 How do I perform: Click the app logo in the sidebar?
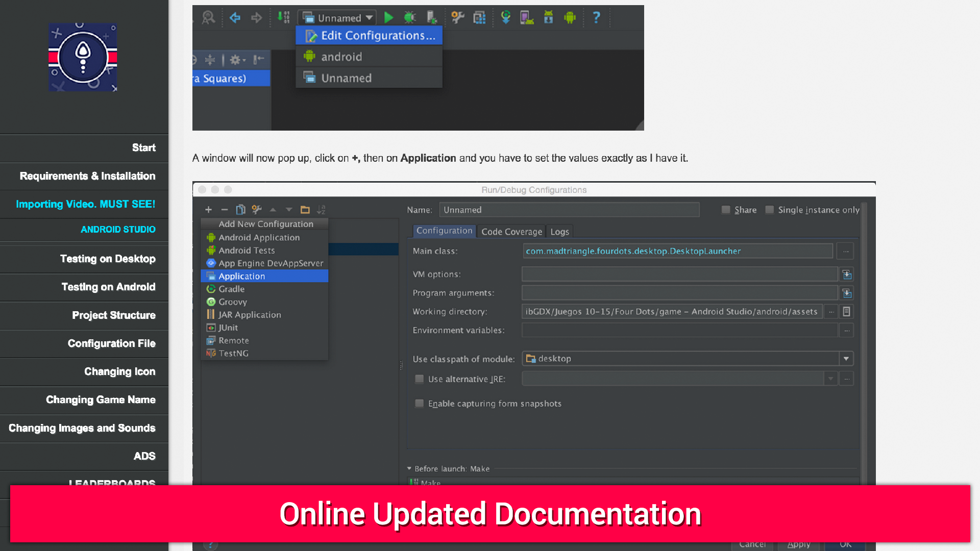[x=83, y=57]
